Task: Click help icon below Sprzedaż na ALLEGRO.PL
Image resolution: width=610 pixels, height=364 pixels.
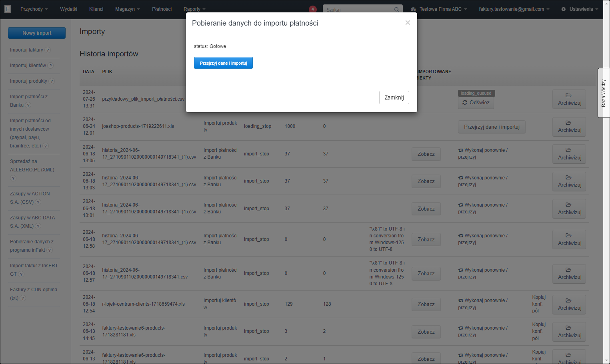Action: point(13,178)
